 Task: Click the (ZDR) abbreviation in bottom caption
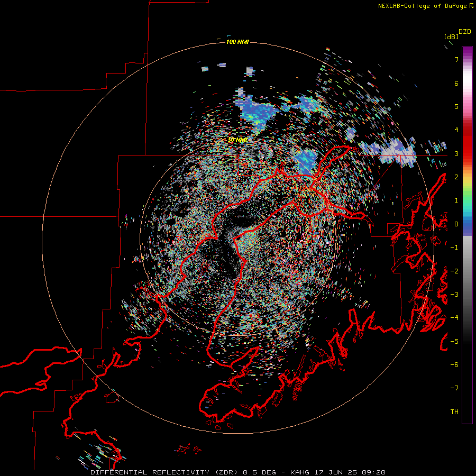pyautogui.click(x=225, y=472)
